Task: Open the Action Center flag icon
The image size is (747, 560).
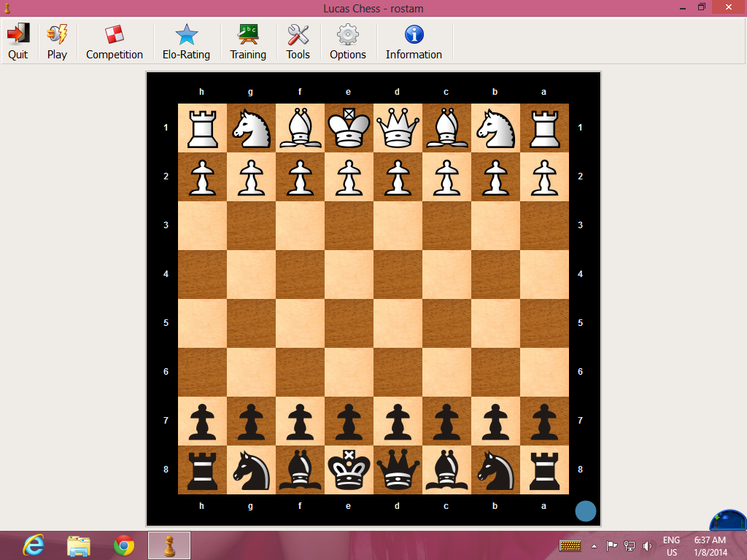Action: [612, 545]
